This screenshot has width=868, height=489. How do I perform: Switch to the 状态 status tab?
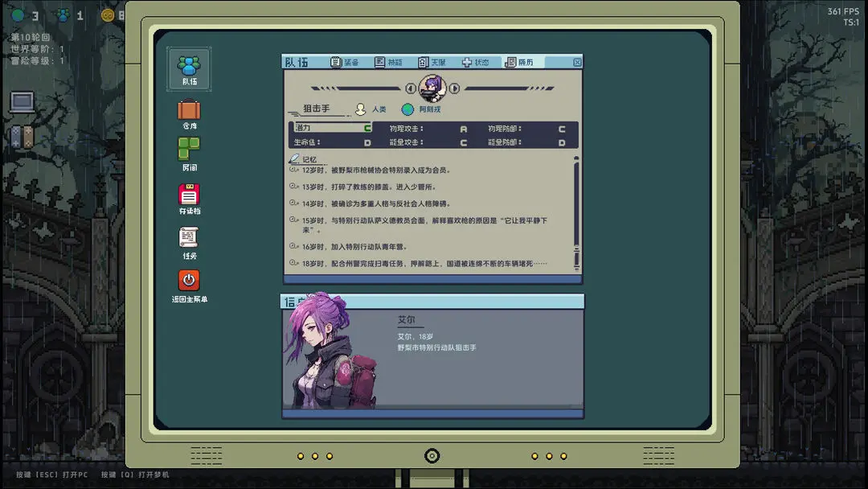click(476, 62)
